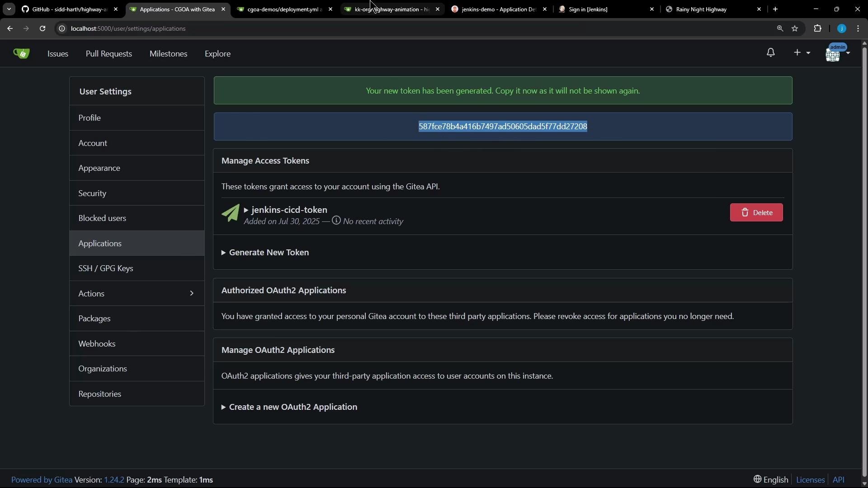Close the GitHub sidd-harth tab
868x488 pixels.
tap(116, 9)
